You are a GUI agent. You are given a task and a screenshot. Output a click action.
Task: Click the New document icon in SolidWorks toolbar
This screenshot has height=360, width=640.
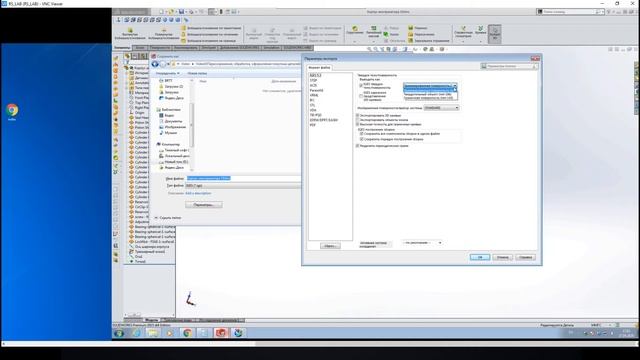coord(162,12)
